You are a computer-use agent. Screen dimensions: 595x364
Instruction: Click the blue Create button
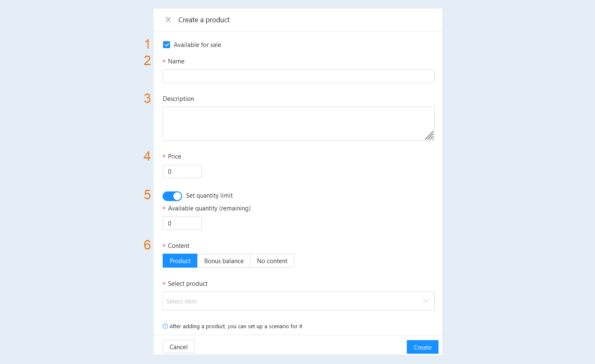pos(422,347)
